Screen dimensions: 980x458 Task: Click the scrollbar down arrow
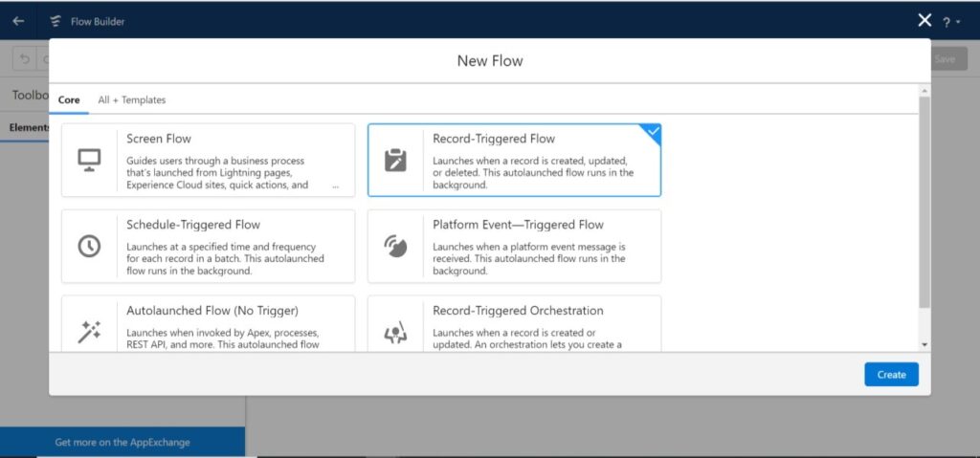tap(924, 344)
